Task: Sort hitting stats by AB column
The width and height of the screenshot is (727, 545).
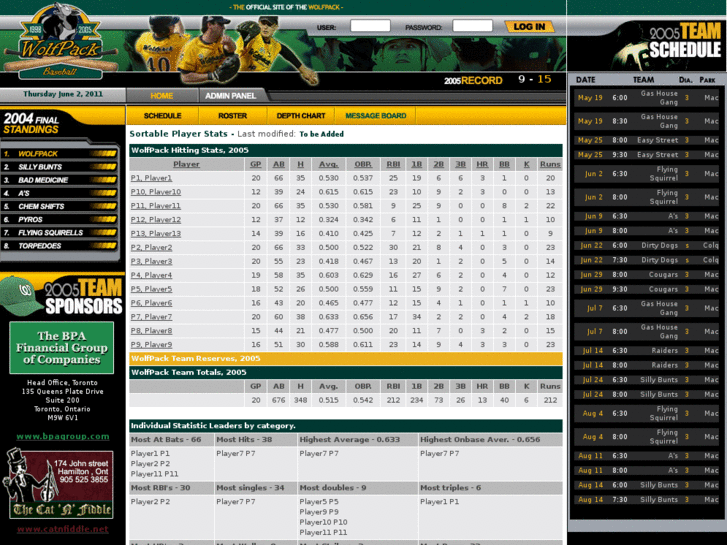Action: click(278, 164)
